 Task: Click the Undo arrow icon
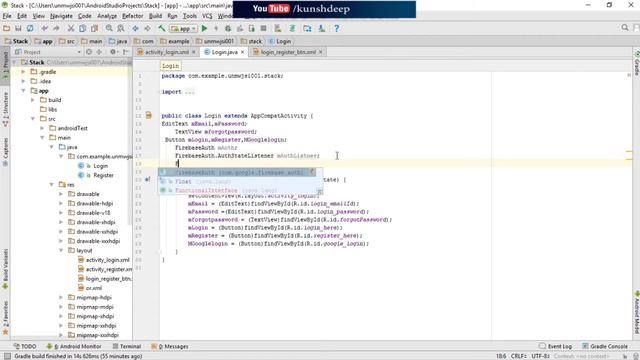(x=44, y=29)
